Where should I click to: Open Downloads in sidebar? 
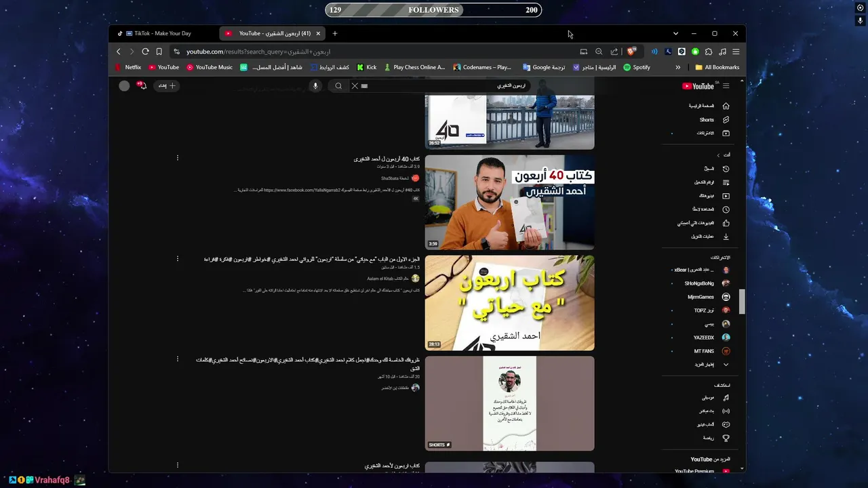[710, 237]
